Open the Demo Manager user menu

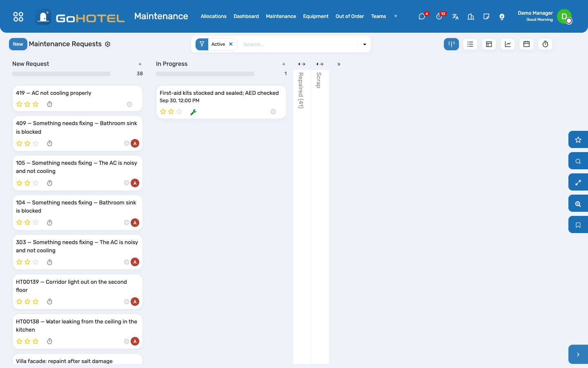[545, 16]
